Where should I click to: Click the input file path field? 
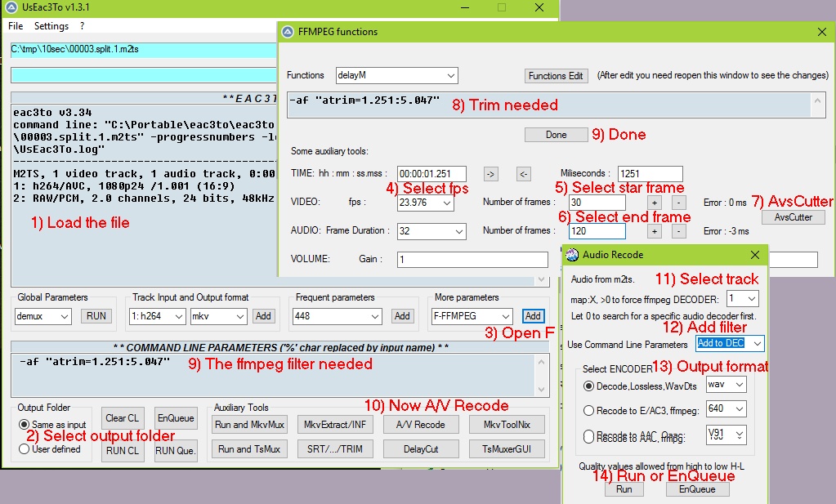point(144,50)
